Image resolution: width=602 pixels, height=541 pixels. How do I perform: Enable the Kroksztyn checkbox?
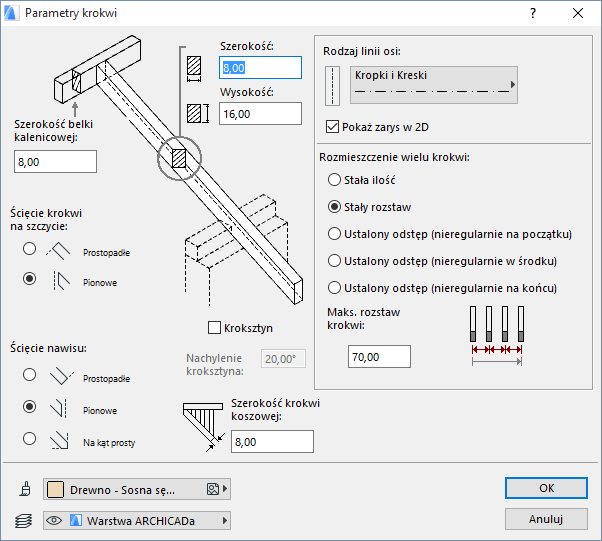[214, 328]
